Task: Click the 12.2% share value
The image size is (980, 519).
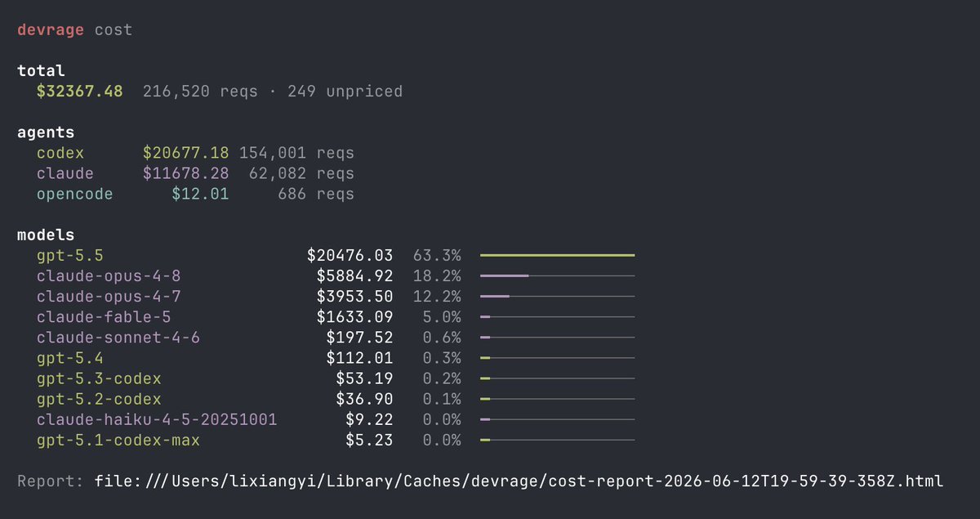Action: [x=437, y=297]
